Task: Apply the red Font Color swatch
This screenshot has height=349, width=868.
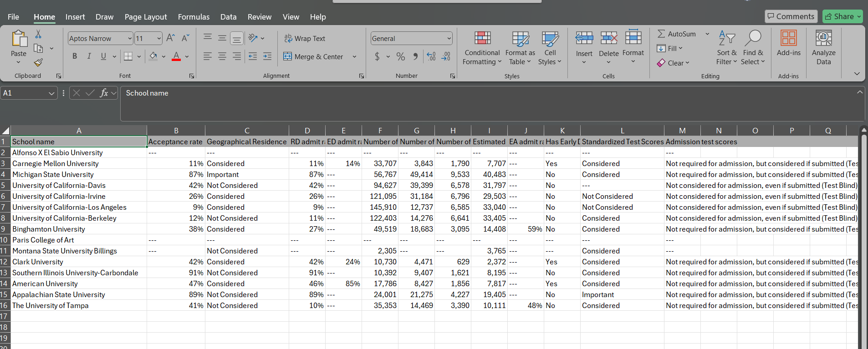Action: (176, 56)
